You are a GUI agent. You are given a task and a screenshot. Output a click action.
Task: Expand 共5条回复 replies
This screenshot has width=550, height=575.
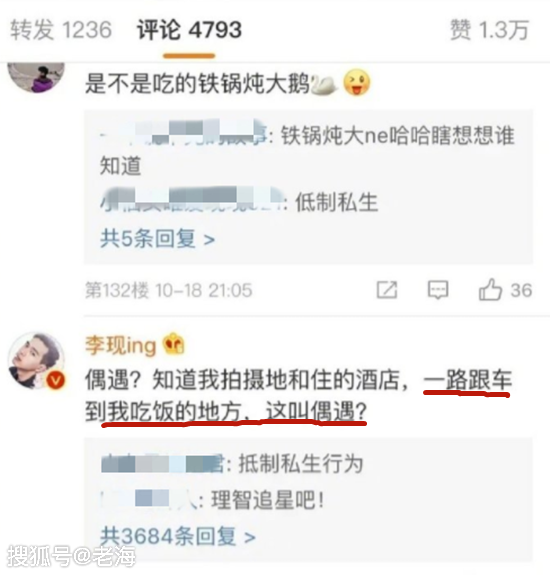[157, 239]
